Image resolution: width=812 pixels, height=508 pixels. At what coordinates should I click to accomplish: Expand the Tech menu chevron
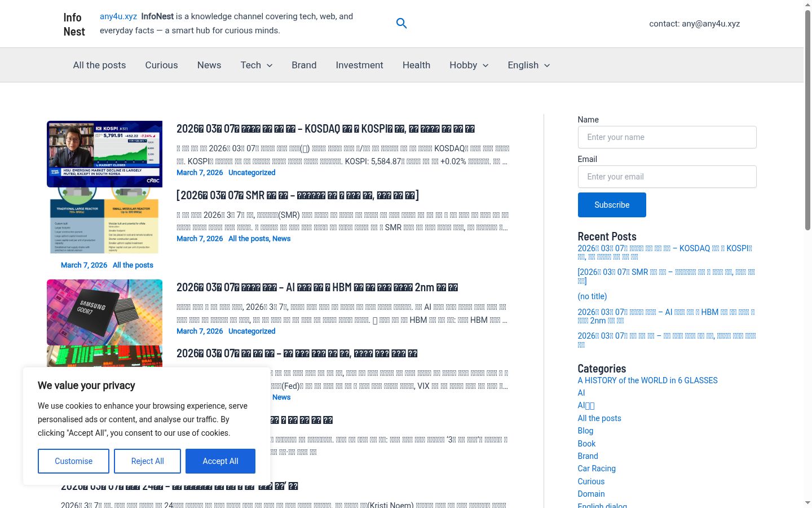pos(270,65)
